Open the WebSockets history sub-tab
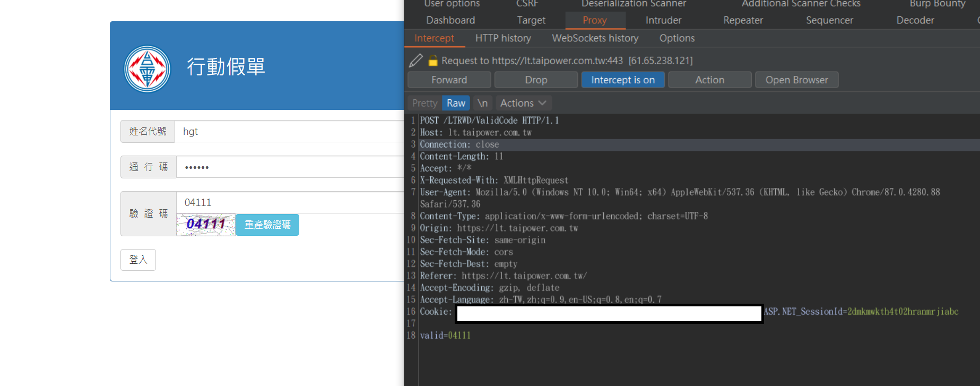 [595, 38]
